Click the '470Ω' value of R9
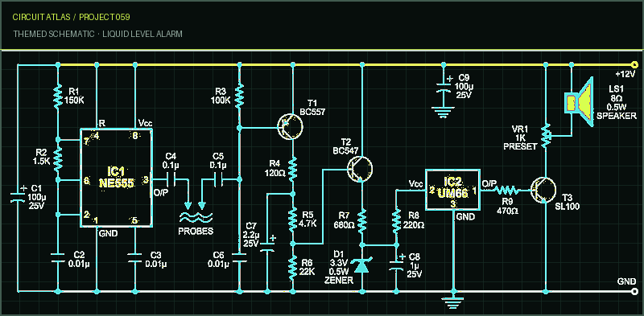 (507, 211)
